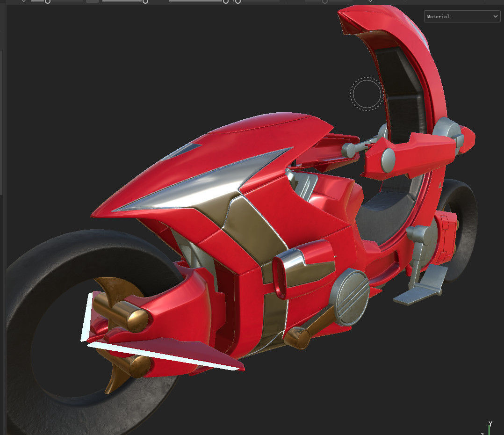Click the greyed-out slider handle in top toolbar
This screenshot has height=435, width=504.
tap(325, 1)
